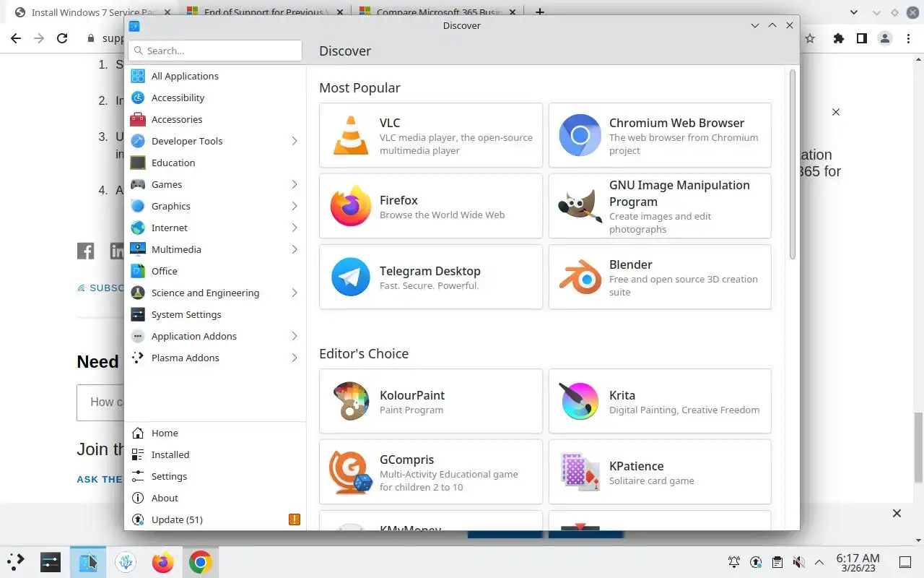Image resolution: width=924 pixels, height=578 pixels.
Task: Open notifications bell in system tray
Action: (x=734, y=562)
